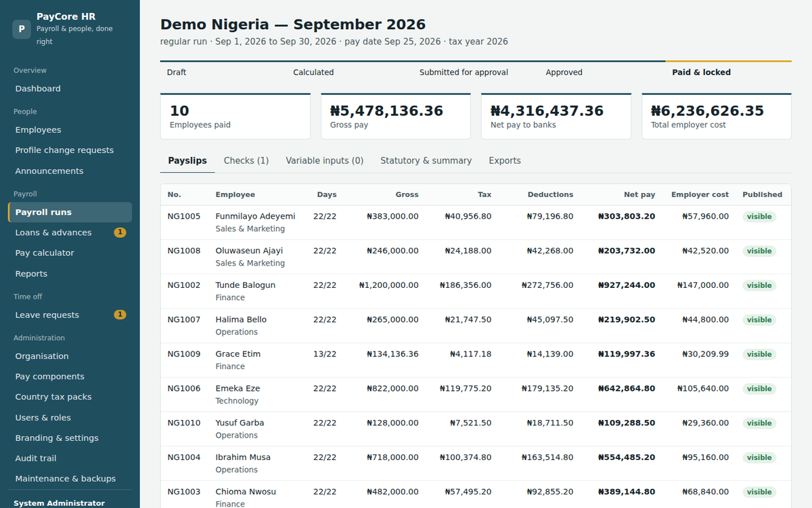The image size is (812, 508).
Task: Open Leave requests
Action: point(70,315)
